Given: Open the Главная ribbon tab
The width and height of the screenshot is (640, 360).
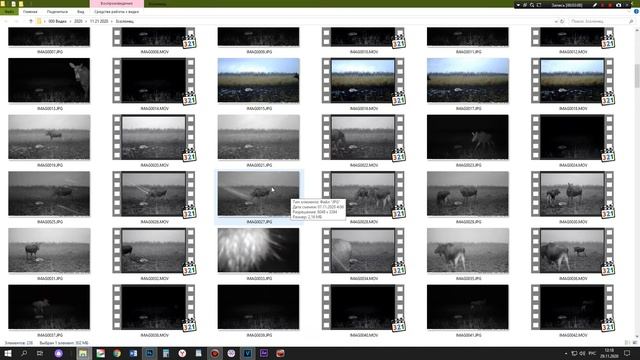Looking at the screenshot, I should (30, 12).
